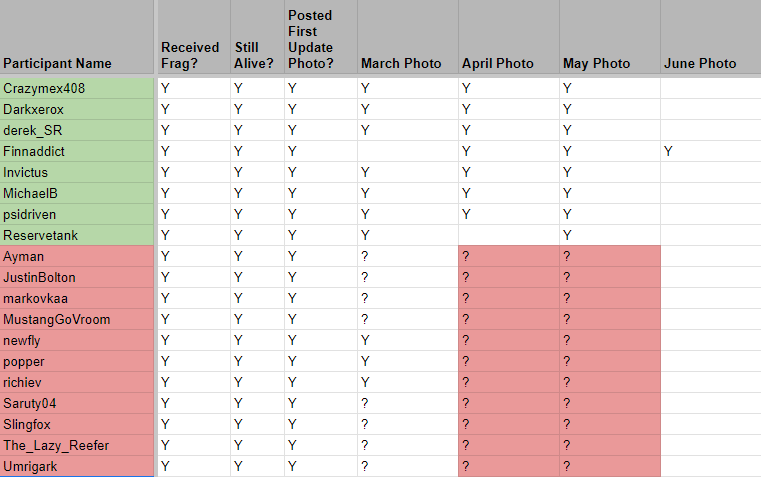Select the April Photo column header
Viewport: 761px width, 477px height.
click(508, 63)
